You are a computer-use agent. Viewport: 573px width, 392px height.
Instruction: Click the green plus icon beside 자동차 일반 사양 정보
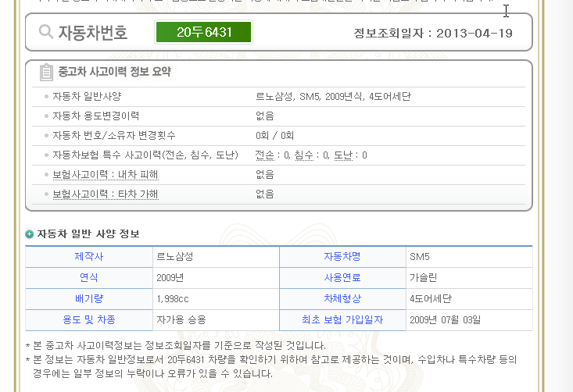point(29,234)
